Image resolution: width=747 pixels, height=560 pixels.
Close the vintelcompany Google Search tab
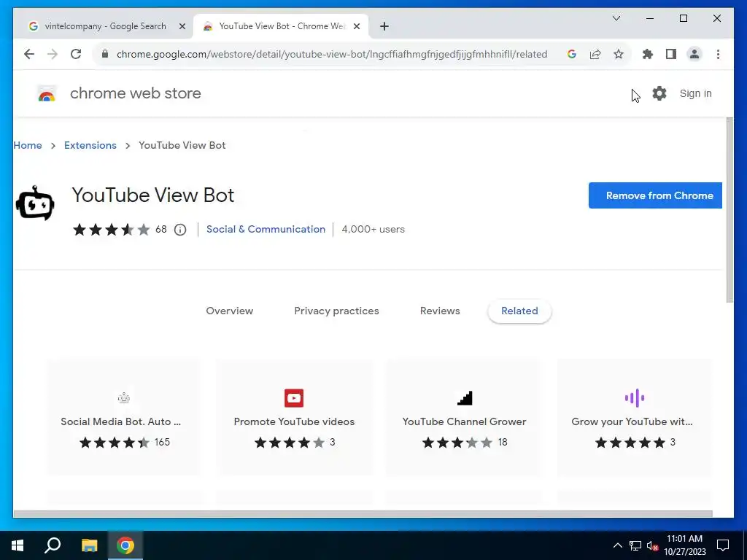pyautogui.click(x=182, y=27)
